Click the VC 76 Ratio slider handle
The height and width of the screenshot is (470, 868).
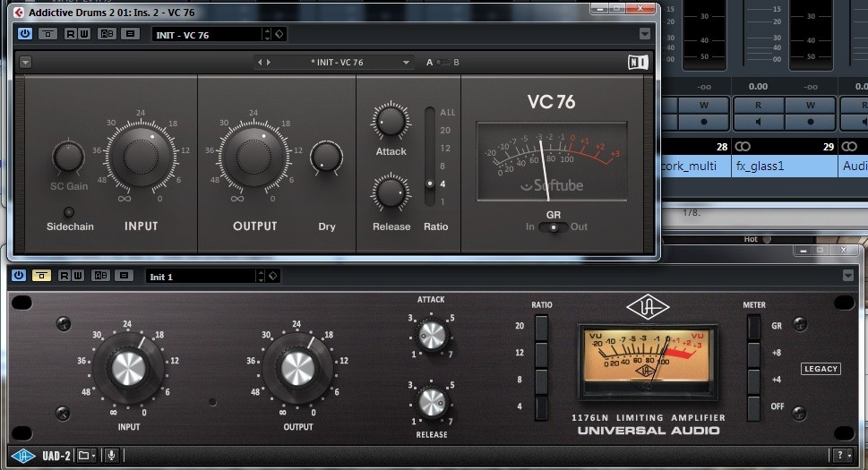tap(430, 184)
